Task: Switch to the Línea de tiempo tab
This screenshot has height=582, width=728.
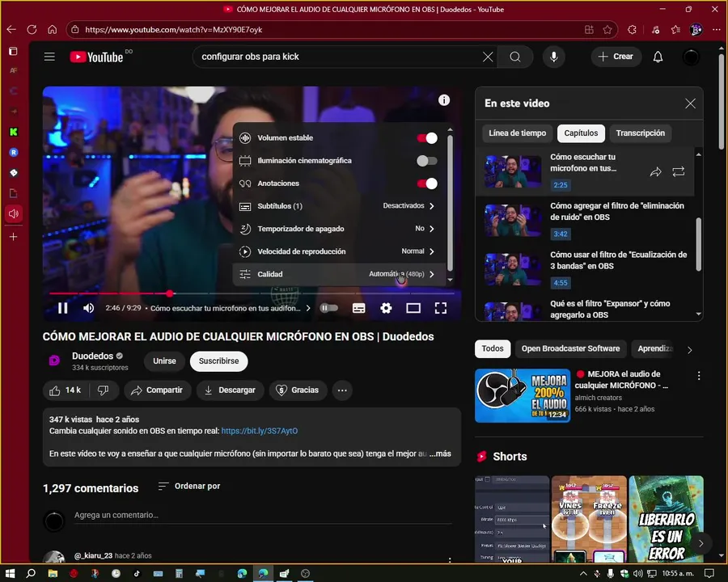Action: (x=517, y=133)
